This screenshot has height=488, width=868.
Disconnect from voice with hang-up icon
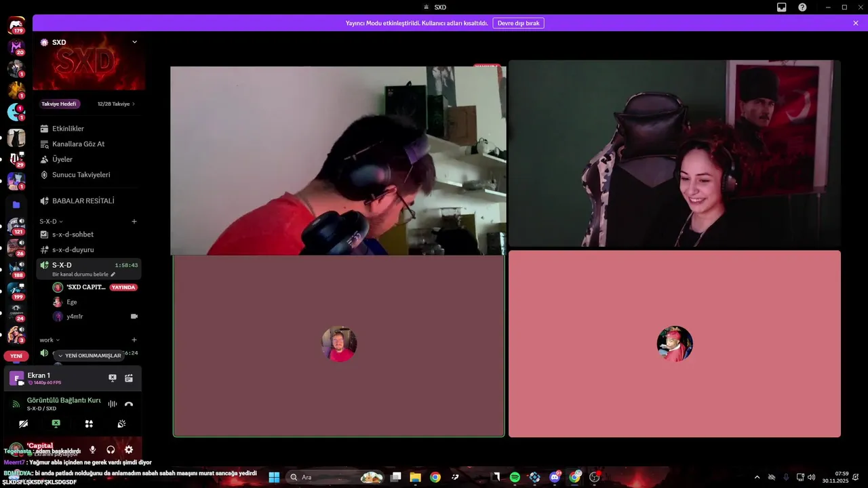(129, 404)
